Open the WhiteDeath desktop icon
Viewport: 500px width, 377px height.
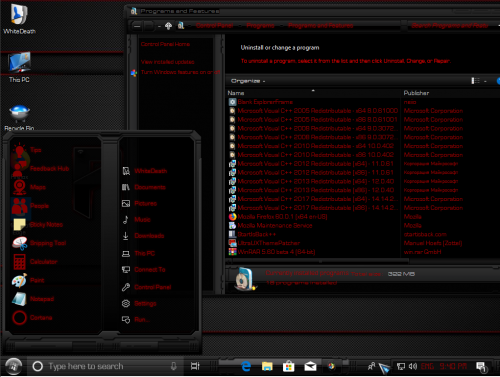(19, 19)
